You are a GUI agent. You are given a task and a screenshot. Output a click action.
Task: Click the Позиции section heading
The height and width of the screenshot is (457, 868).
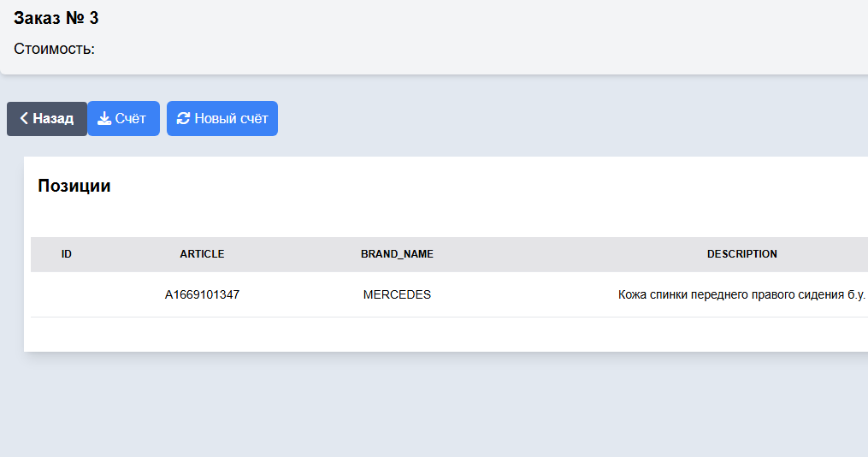click(74, 186)
